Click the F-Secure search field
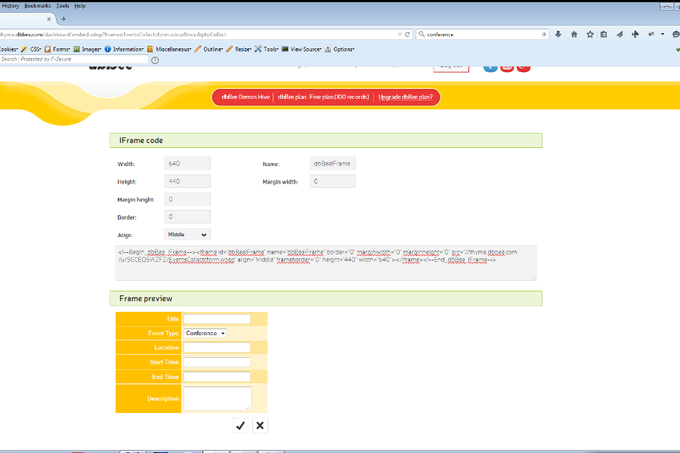 click(x=74, y=59)
